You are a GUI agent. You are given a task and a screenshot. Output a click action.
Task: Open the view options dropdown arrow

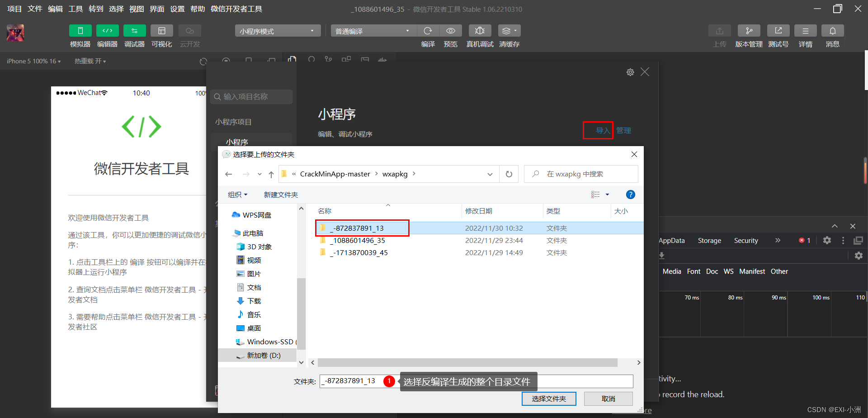tap(607, 195)
